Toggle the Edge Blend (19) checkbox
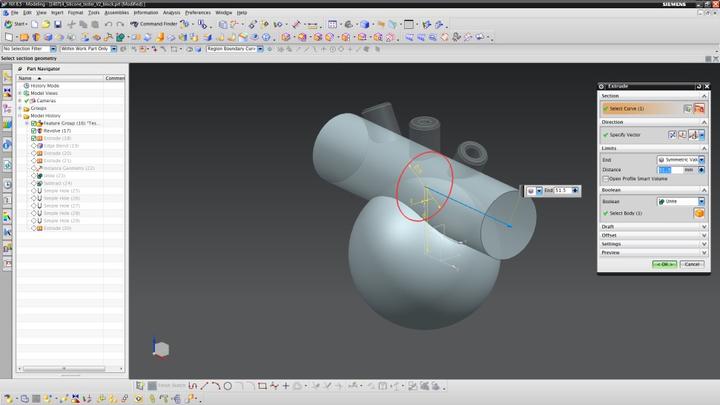 tap(34, 146)
